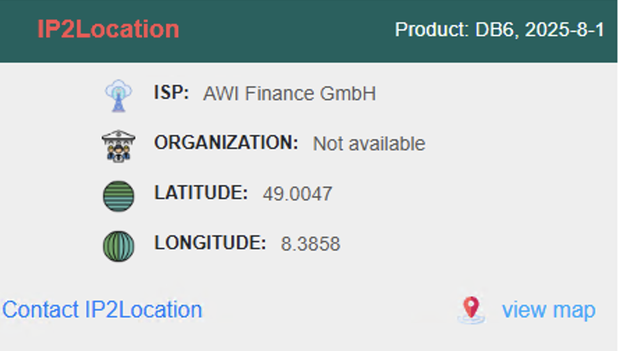Click the LATITUDE label
Screen dimensions: 644x351
click(x=201, y=192)
